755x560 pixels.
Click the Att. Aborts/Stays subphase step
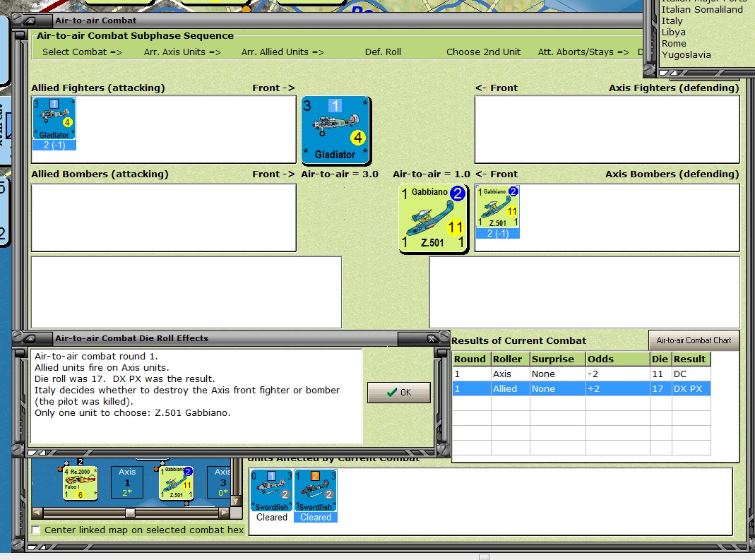pyautogui.click(x=583, y=52)
